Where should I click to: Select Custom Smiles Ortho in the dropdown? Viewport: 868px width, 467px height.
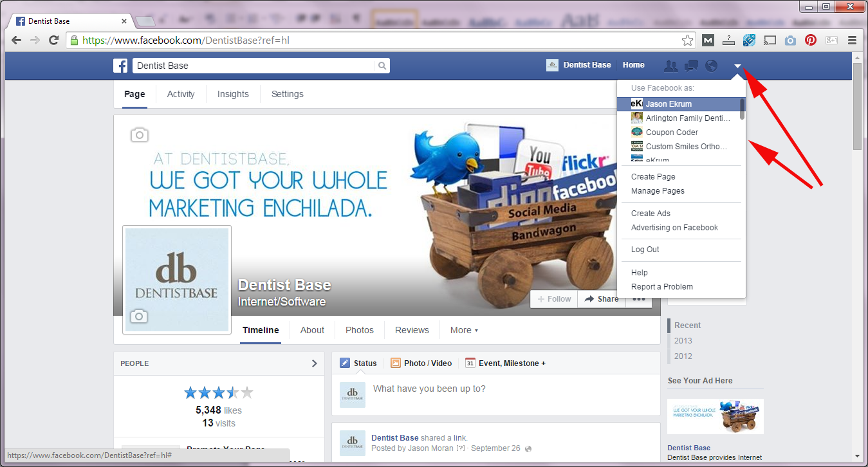coord(678,147)
